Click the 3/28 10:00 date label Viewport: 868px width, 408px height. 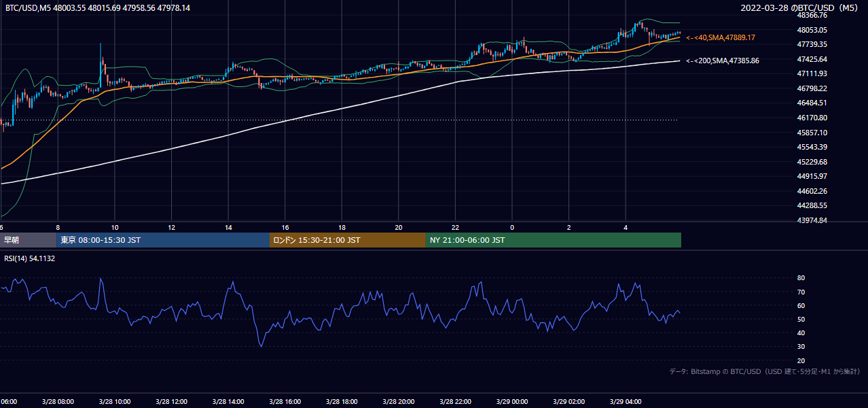[x=115, y=402]
